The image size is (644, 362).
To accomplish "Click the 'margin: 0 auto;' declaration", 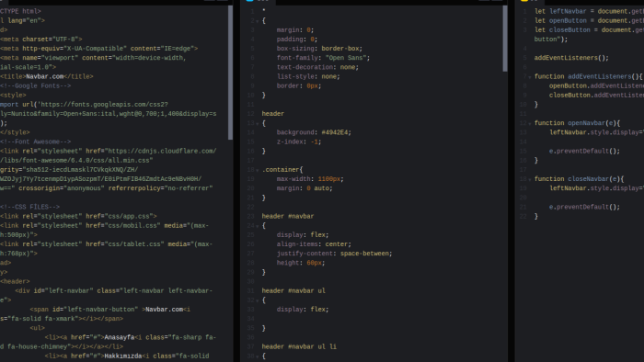I will click(x=305, y=188).
